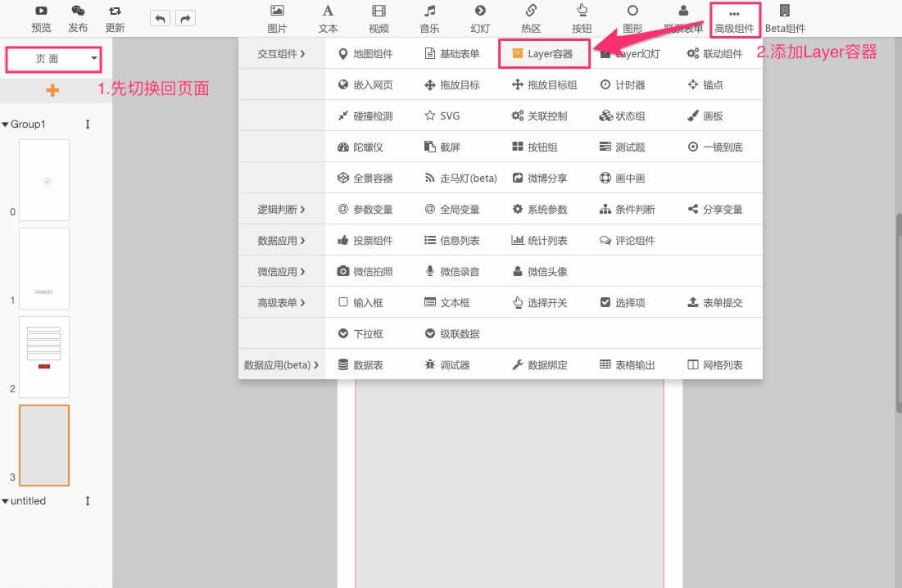Select the 关联控制 association control item

coord(540,116)
